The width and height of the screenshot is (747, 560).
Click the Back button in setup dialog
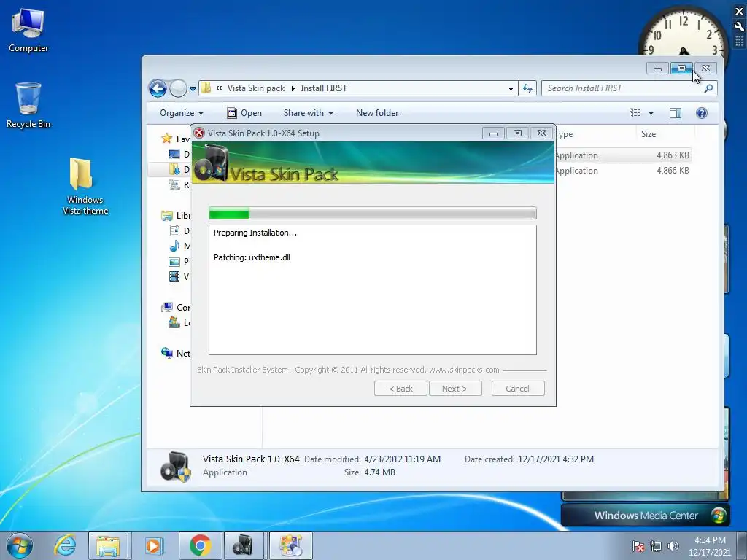pyautogui.click(x=400, y=389)
